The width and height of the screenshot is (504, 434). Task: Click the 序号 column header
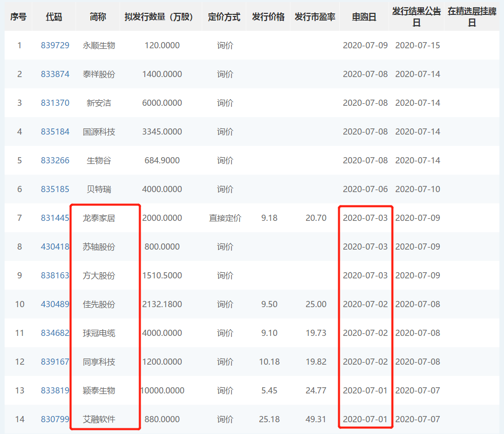[18, 17]
